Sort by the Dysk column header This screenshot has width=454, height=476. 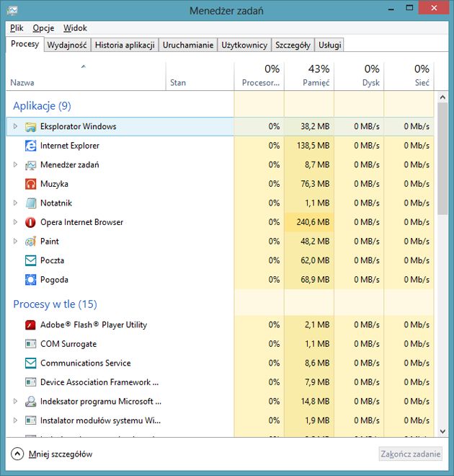click(x=359, y=76)
